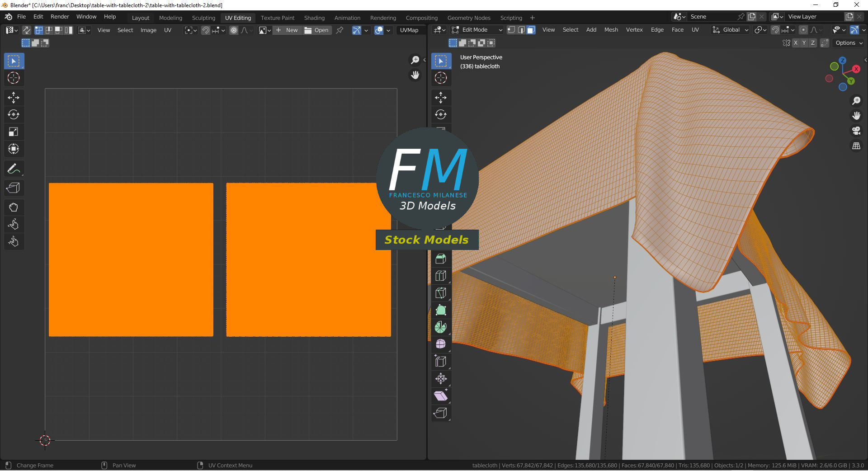The image size is (868, 471).
Task: Open Global transform orientation dropdown
Action: pyautogui.click(x=731, y=30)
